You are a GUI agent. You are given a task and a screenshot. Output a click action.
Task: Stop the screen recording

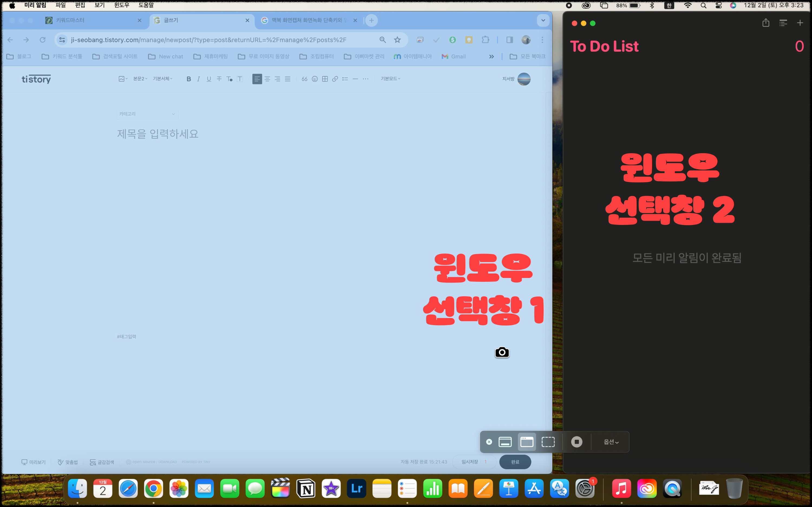(x=577, y=442)
